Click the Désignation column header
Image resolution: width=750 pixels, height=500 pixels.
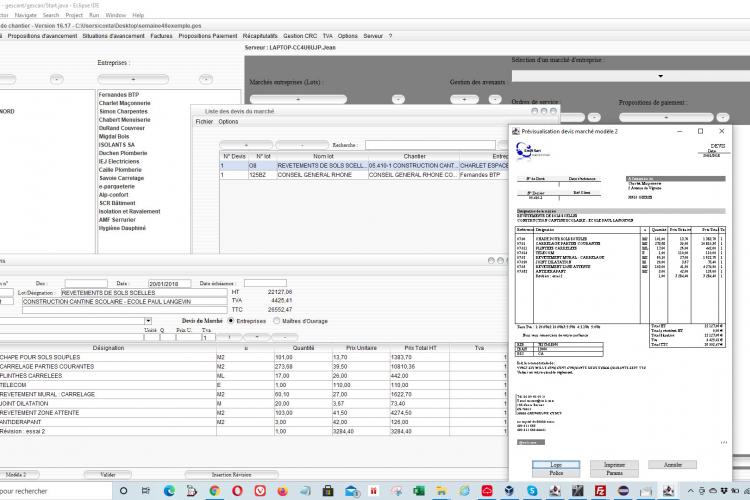(108, 348)
